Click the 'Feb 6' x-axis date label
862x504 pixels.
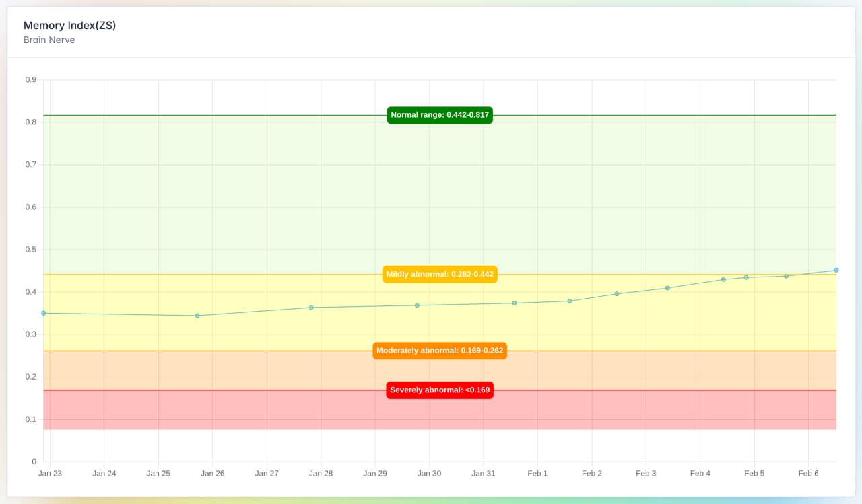808,474
